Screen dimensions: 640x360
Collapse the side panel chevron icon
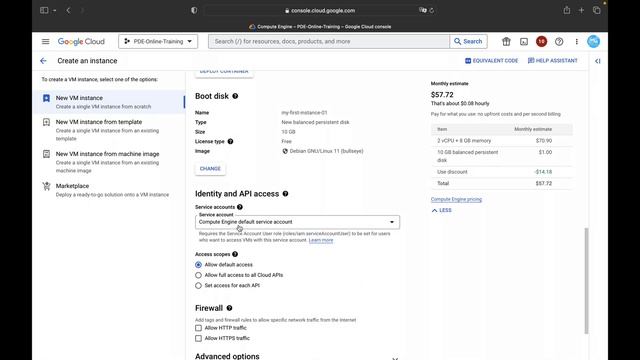598,61
